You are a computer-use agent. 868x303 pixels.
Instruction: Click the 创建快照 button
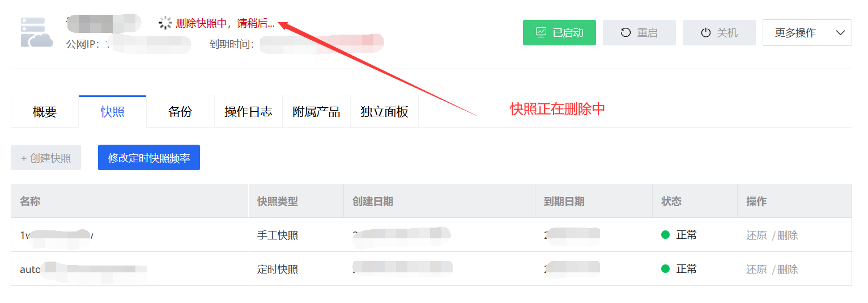pyautogui.click(x=46, y=158)
